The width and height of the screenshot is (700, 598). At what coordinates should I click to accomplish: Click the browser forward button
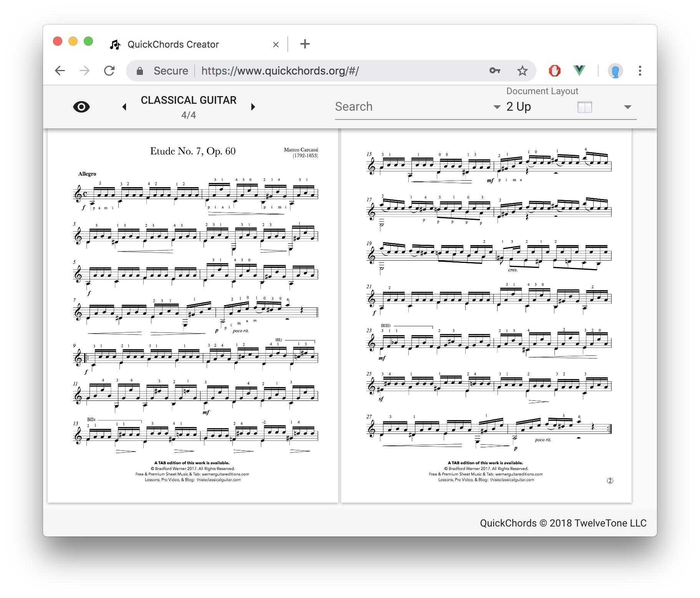tap(85, 71)
